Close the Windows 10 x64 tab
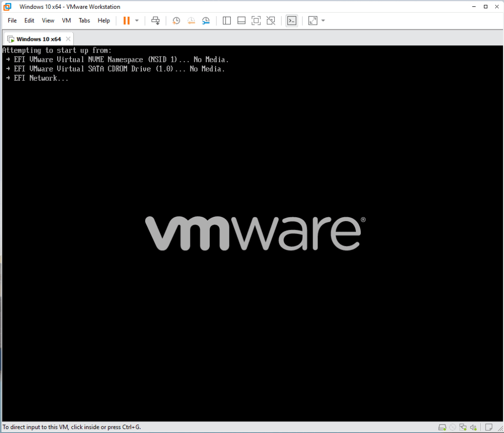504x433 pixels. 68,39
